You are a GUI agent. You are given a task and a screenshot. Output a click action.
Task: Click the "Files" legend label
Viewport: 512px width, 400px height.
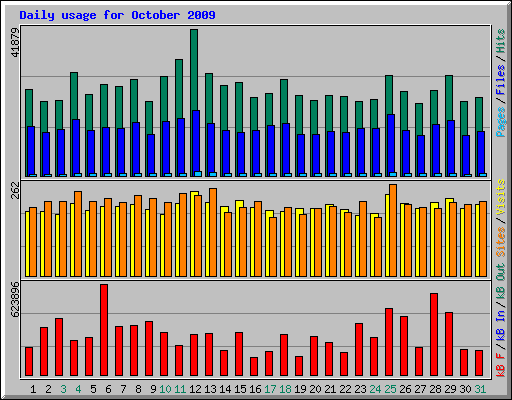pyautogui.click(x=501, y=80)
